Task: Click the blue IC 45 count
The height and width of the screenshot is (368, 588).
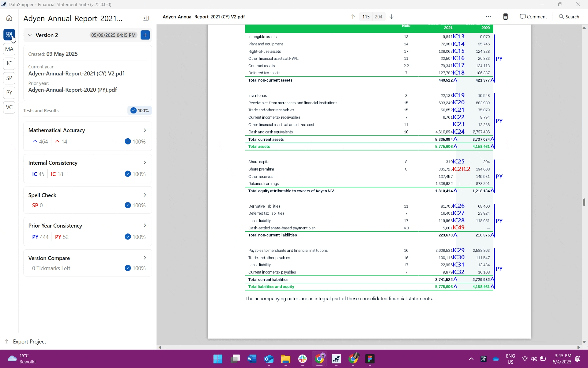Action: (x=38, y=174)
